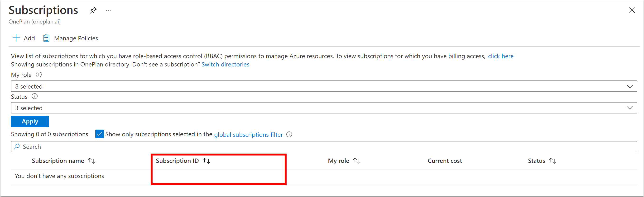Click the Current cost column header
The image size is (644, 197).
pos(445,161)
